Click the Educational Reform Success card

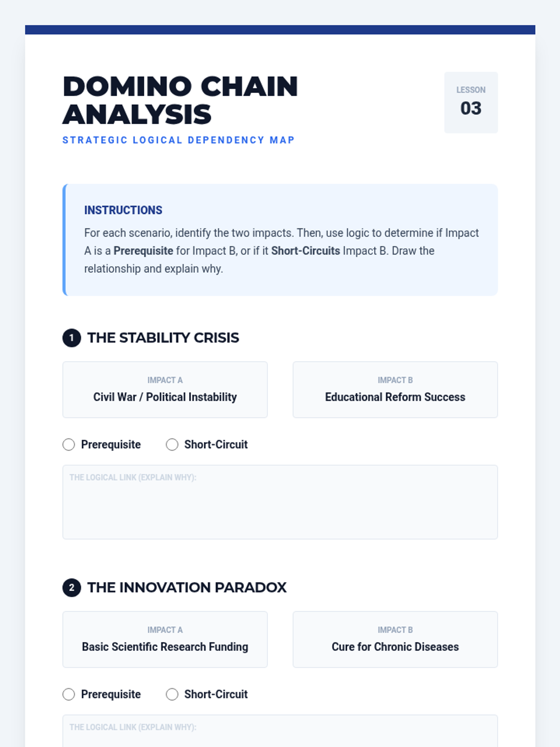click(395, 389)
